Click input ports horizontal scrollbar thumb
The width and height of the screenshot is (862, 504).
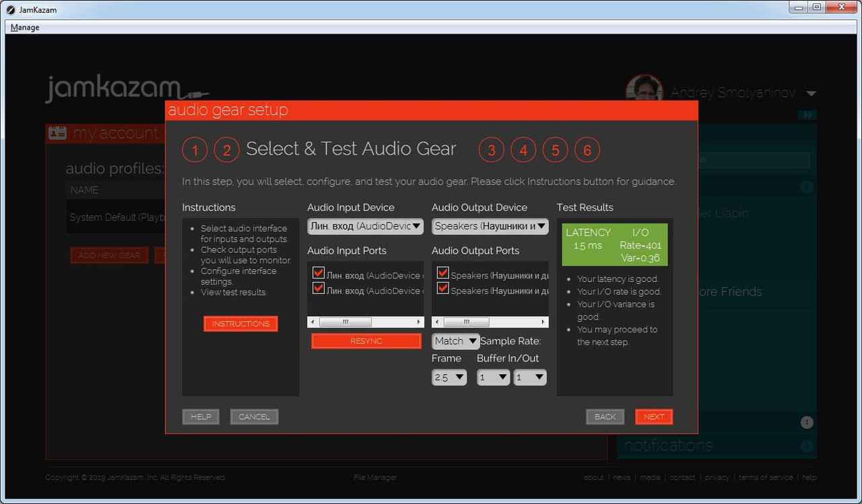[345, 322]
